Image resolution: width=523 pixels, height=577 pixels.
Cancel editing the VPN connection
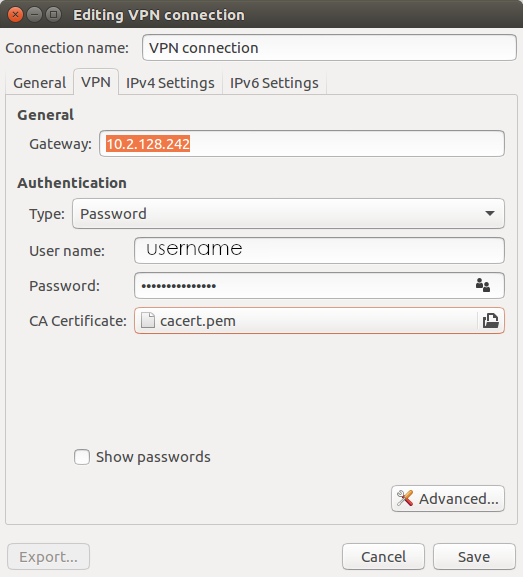point(383,556)
